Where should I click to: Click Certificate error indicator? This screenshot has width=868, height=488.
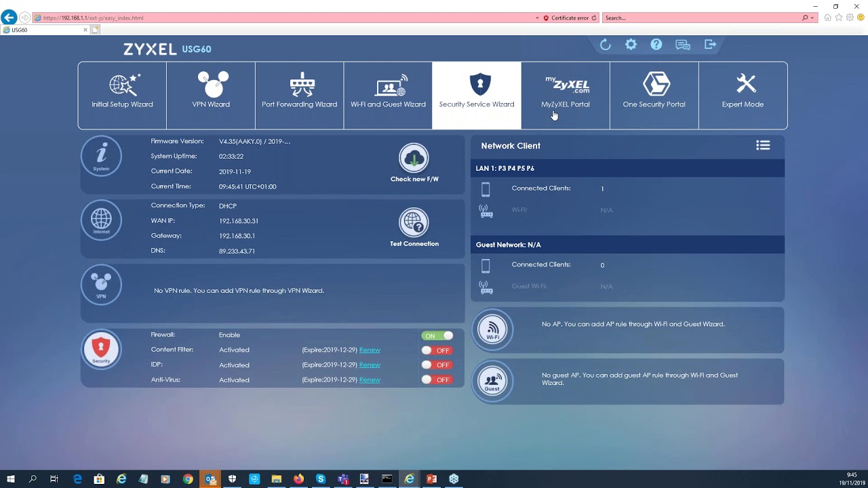click(566, 18)
